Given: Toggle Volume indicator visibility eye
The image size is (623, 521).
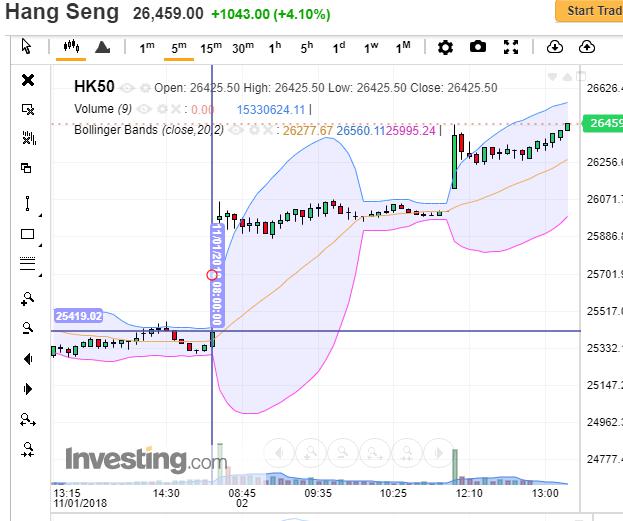Looking at the screenshot, I should (145, 109).
